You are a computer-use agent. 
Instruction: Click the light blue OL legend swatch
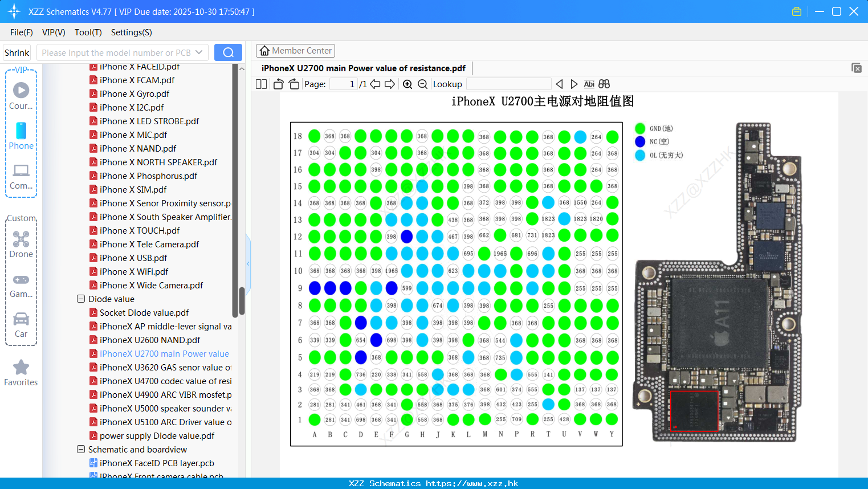point(640,155)
